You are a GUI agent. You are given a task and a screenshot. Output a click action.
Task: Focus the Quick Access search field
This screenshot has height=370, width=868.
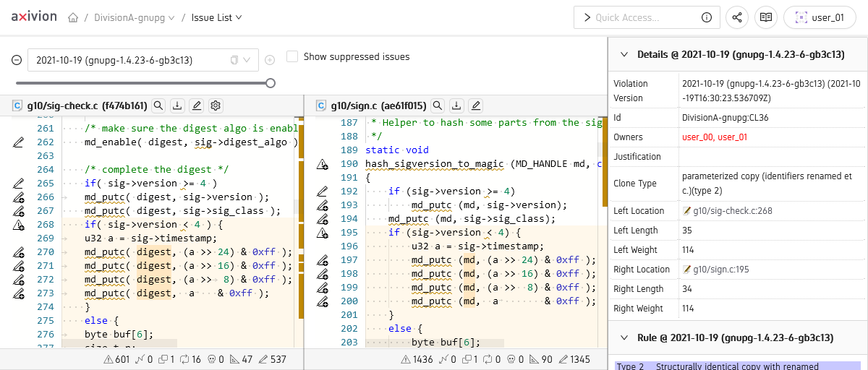pyautogui.click(x=647, y=18)
